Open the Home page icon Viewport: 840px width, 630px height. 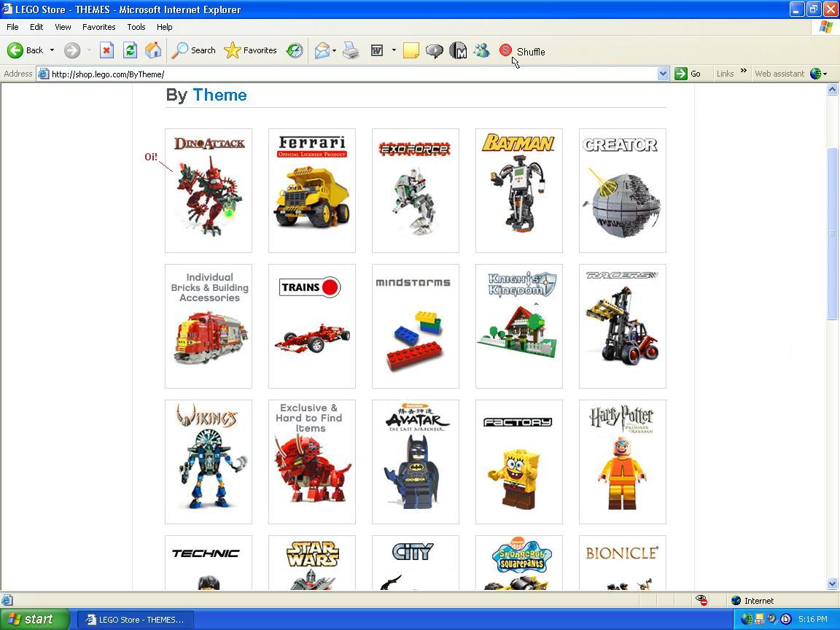(x=153, y=50)
